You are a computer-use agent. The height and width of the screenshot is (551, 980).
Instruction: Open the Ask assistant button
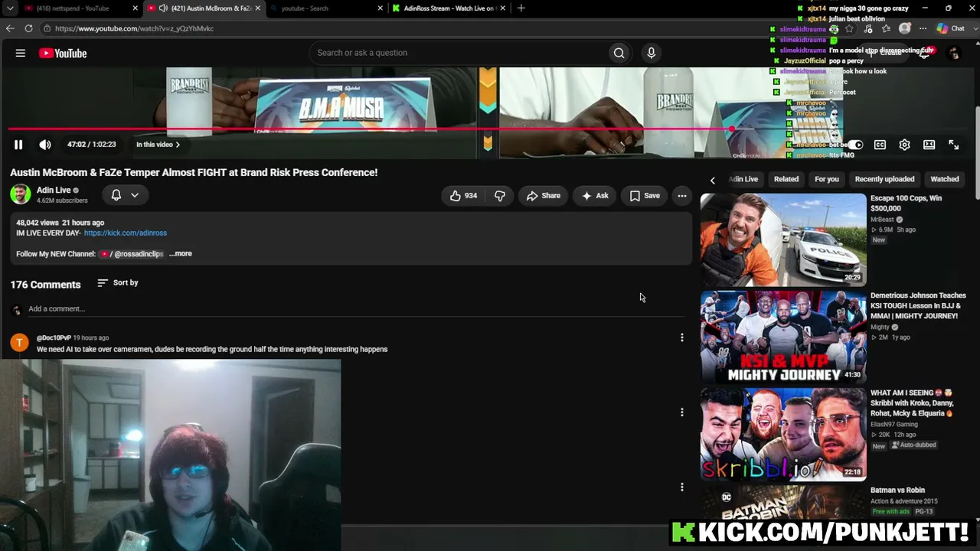click(595, 196)
